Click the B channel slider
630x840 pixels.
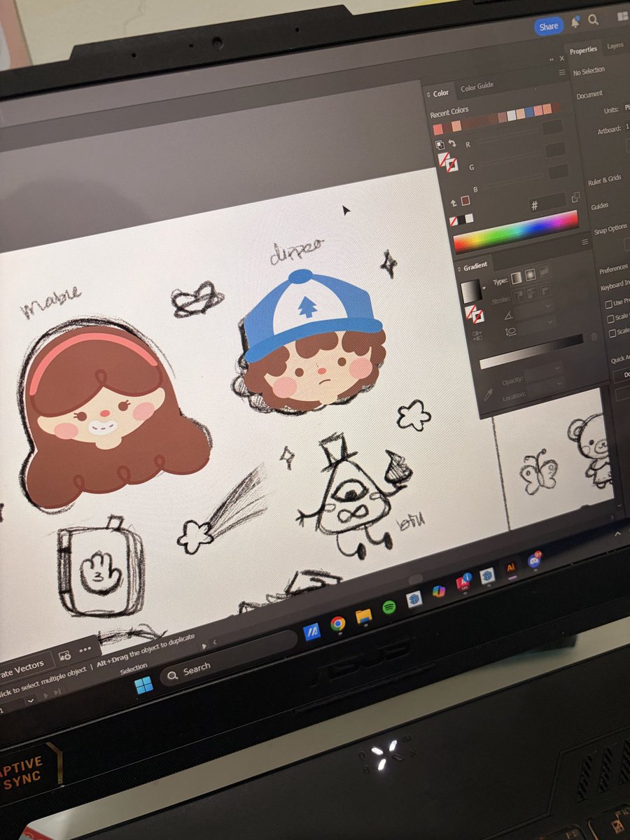(513, 180)
